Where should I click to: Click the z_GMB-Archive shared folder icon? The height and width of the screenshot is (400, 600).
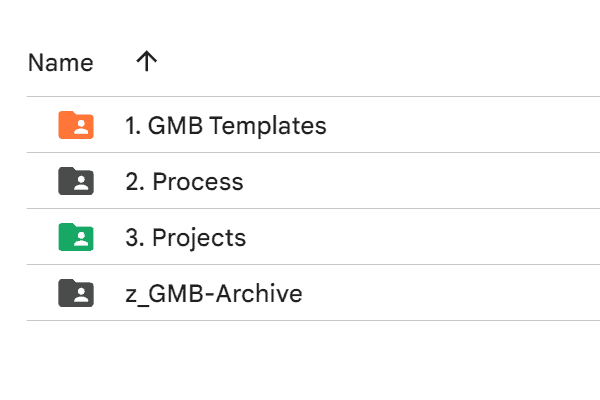coord(76,293)
